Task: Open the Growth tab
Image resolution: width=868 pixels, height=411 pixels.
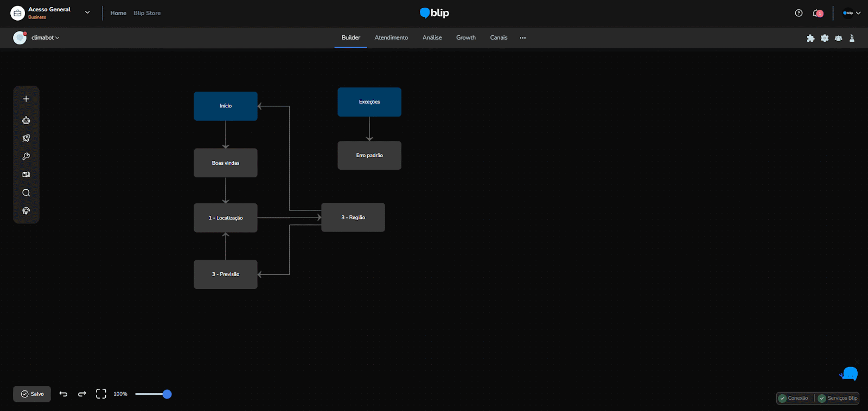Action: point(465,38)
